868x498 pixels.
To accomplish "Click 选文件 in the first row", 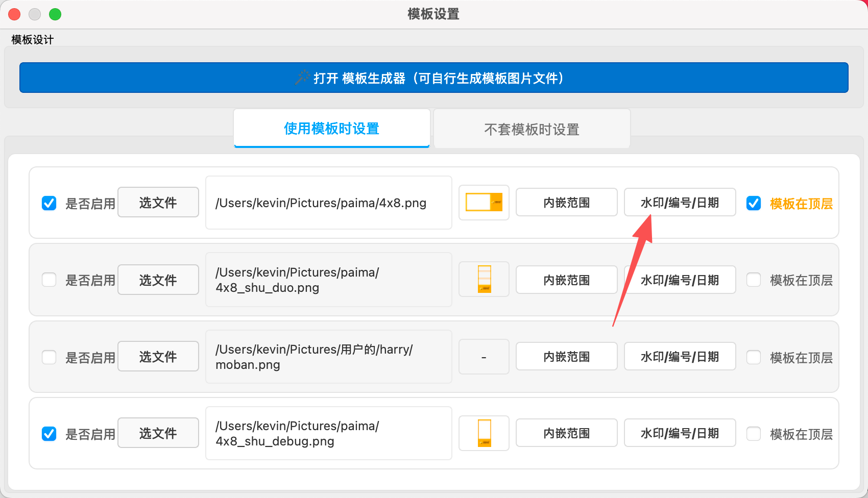I will coord(158,202).
